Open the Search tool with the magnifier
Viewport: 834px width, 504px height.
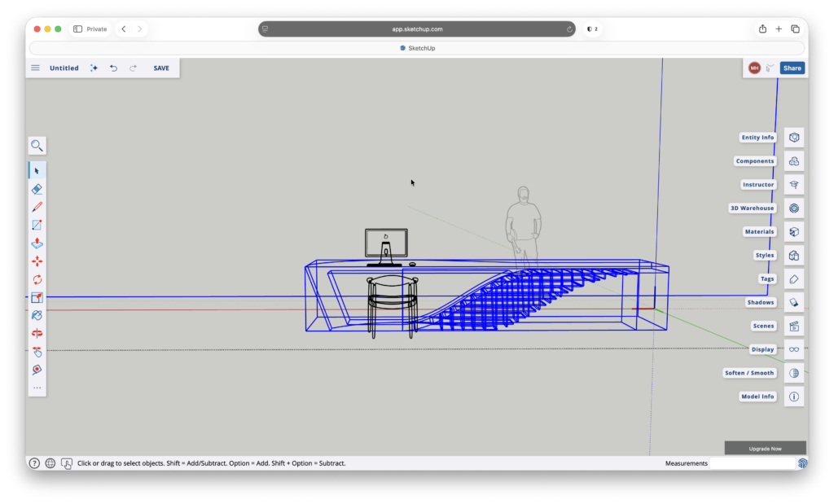click(x=37, y=146)
